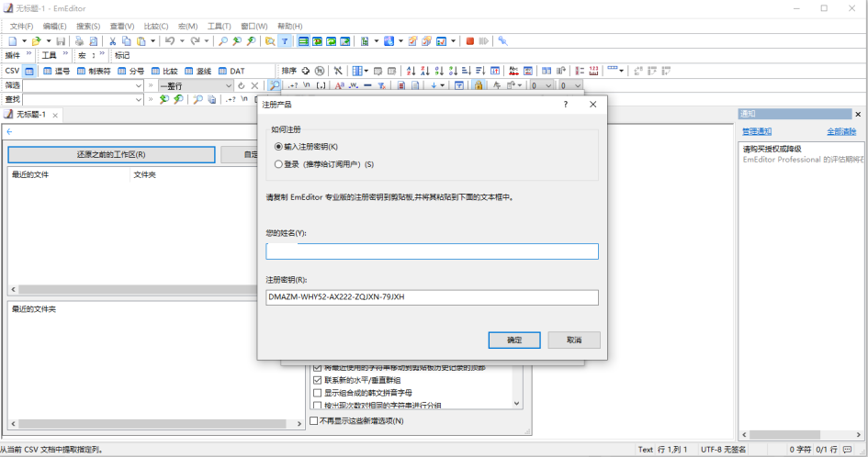The width and height of the screenshot is (868, 457).
Task: Close the notifications panel
Action: (x=858, y=114)
